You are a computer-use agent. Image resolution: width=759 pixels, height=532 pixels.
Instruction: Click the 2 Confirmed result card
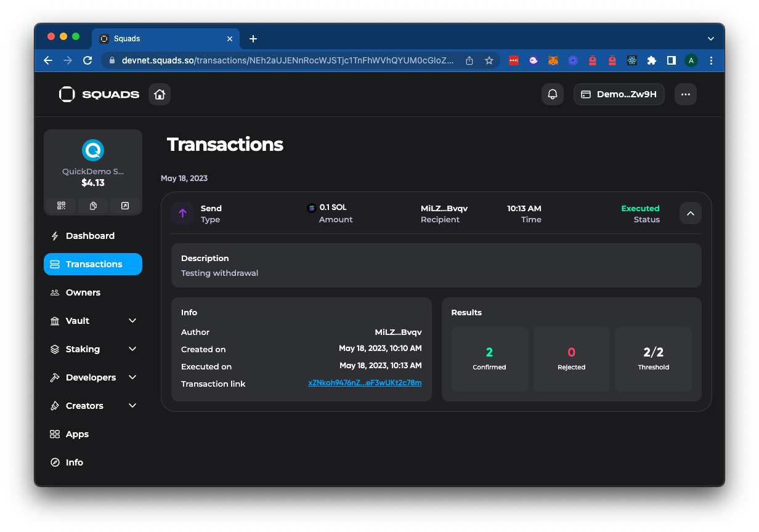[490, 359]
